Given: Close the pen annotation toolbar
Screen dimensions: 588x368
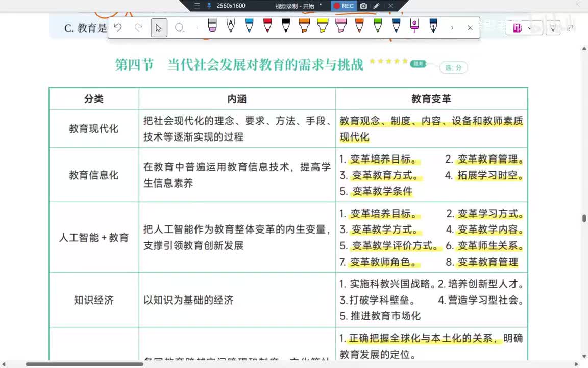Looking at the screenshot, I should (470, 28).
